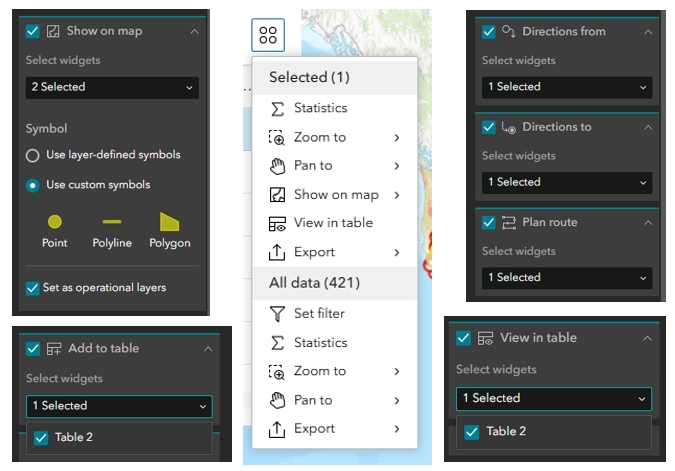675x471 pixels.
Task: Expand Pan to submenu arrow under Selected (1)
Action: (397, 166)
